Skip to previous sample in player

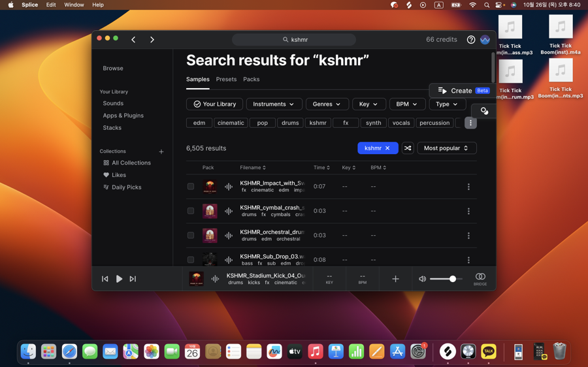(x=105, y=279)
